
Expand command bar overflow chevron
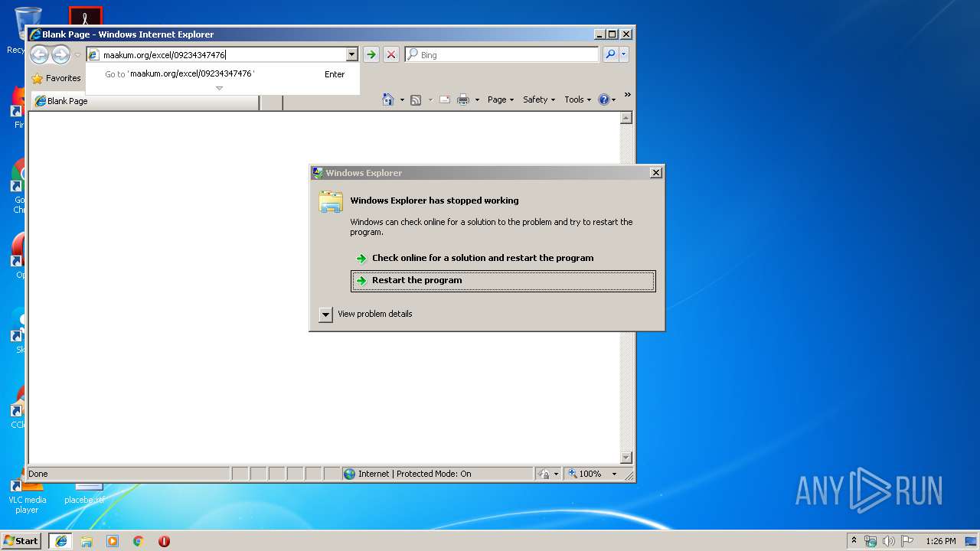(x=627, y=95)
